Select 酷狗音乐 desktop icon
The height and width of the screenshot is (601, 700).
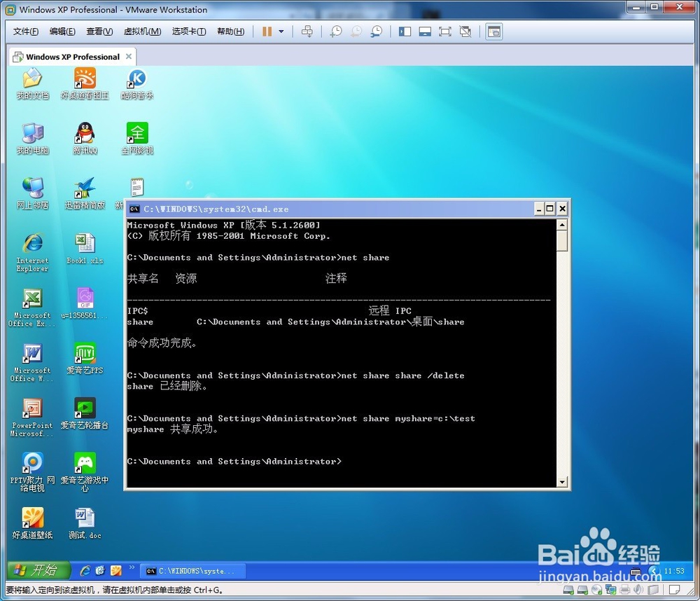point(137,83)
